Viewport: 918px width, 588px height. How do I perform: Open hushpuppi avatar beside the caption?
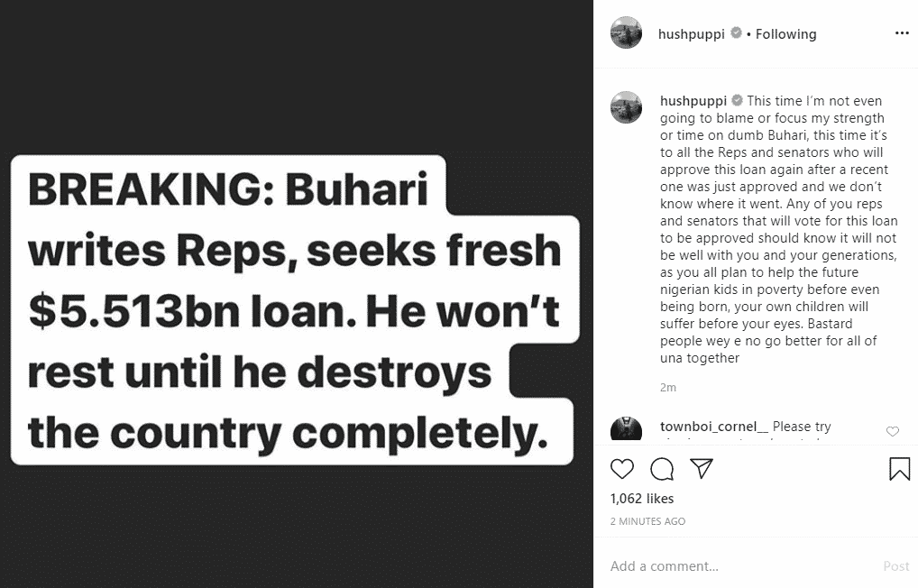[626, 107]
